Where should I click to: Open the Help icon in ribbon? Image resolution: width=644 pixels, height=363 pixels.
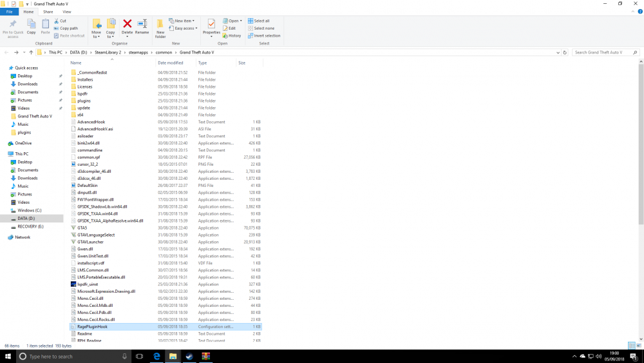point(640,12)
